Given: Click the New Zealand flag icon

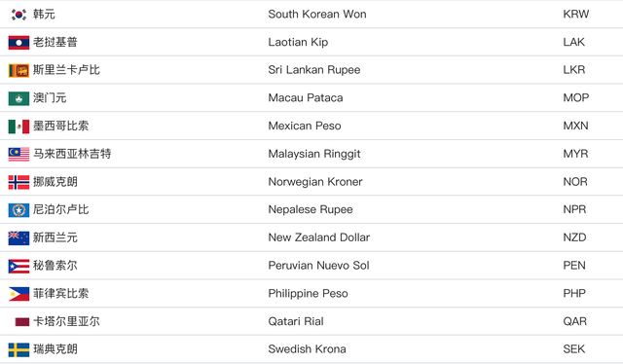Looking at the screenshot, I should [18, 238].
